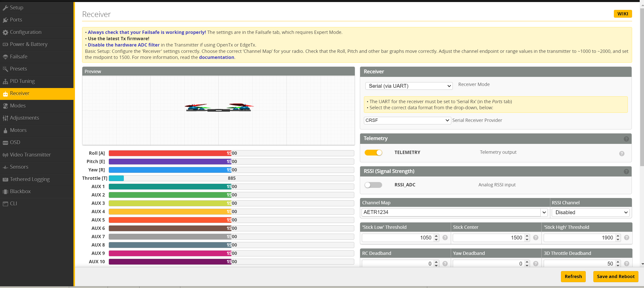Expand the Serial Receiver Provider CRSF dropdown
This screenshot has width=644, height=288.
point(407,120)
